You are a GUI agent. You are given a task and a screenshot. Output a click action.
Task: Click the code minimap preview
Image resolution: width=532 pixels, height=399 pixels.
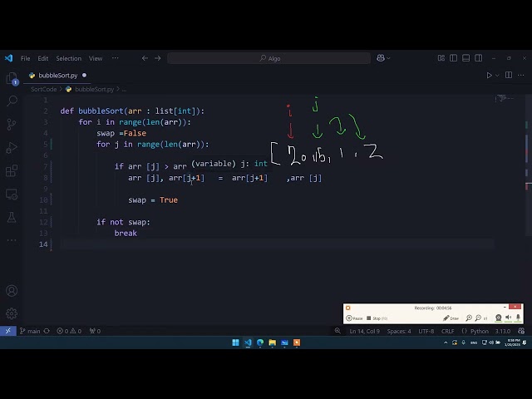click(506, 98)
